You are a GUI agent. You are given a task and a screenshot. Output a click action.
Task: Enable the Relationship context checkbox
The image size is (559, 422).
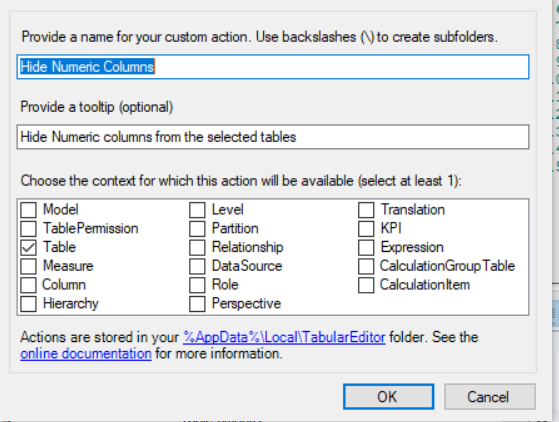(197, 247)
